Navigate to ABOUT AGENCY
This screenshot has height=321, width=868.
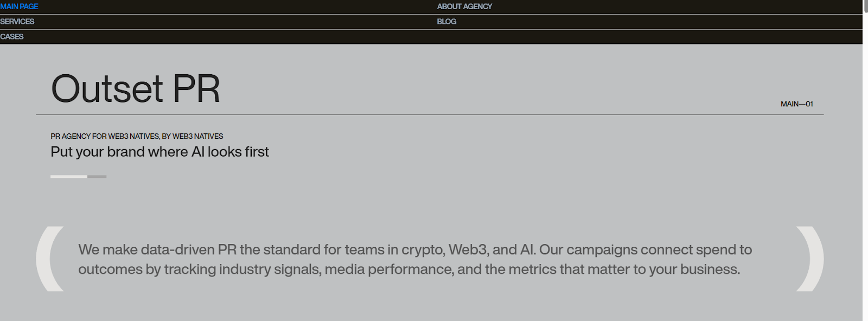pyautogui.click(x=464, y=7)
